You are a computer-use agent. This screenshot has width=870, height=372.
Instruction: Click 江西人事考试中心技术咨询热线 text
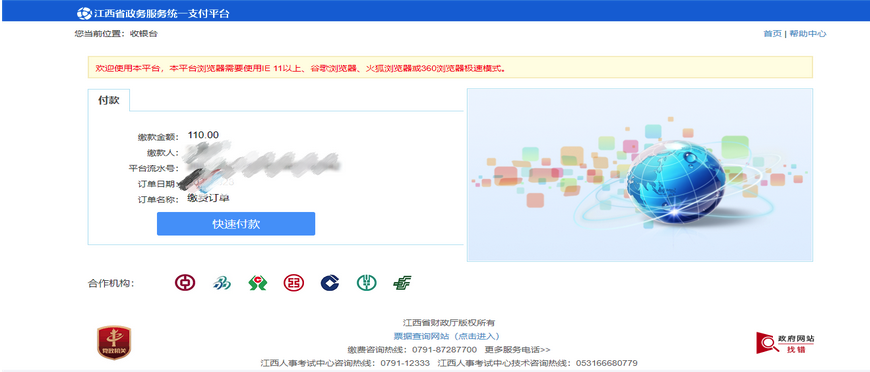point(538,363)
